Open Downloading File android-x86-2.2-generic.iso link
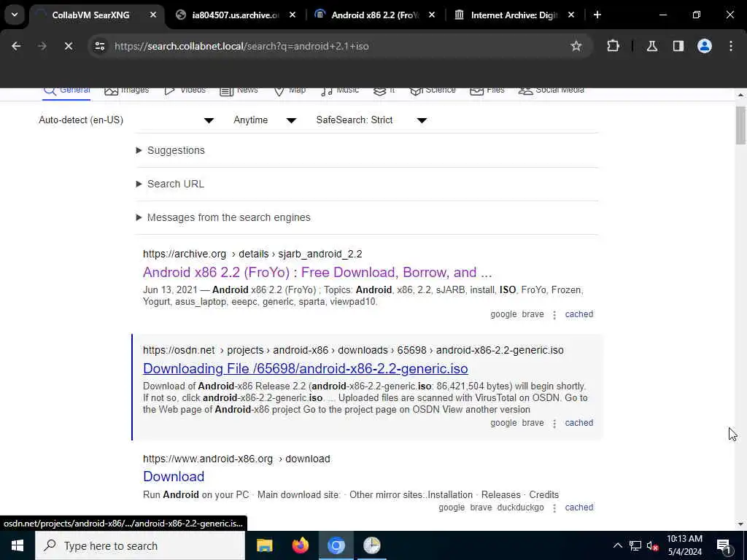The height and width of the screenshot is (560, 747). [306, 368]
